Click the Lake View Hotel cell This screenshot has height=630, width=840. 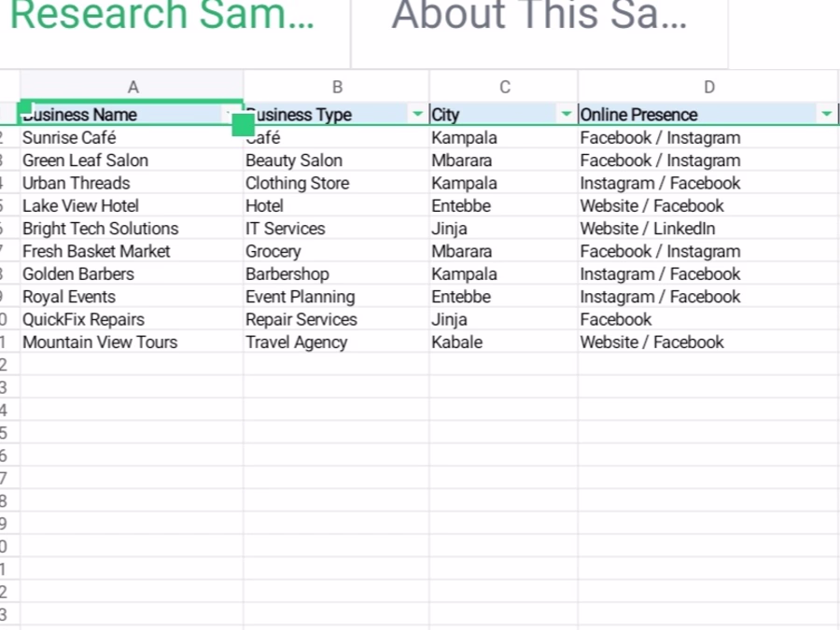[132, 205]
